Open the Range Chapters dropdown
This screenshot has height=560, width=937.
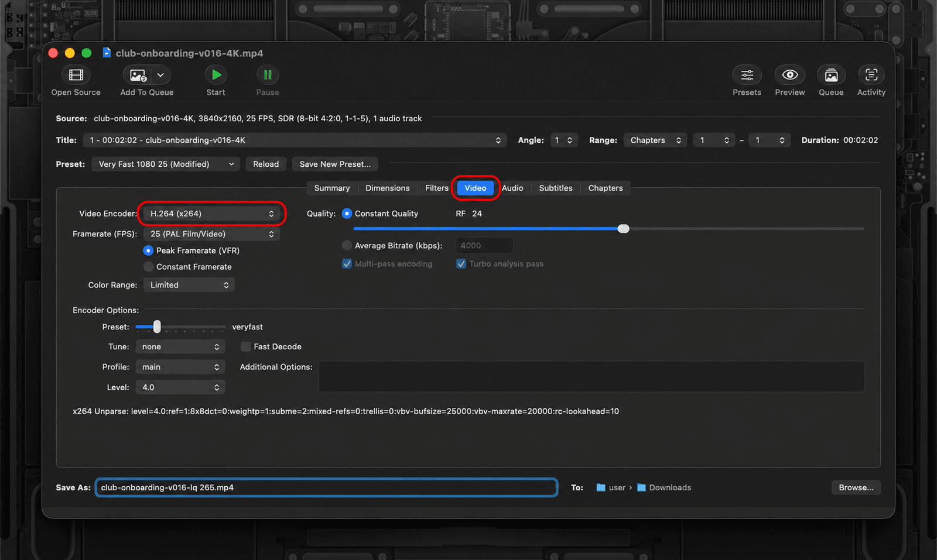(x=655, y=140)
